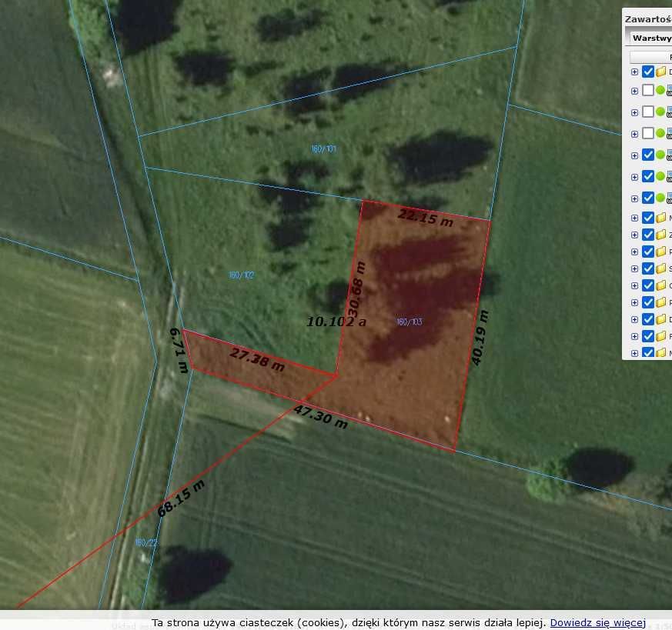Click parcel label 160/101 on the map
This screenshot has height=630, width=672.
click(323, 148)
